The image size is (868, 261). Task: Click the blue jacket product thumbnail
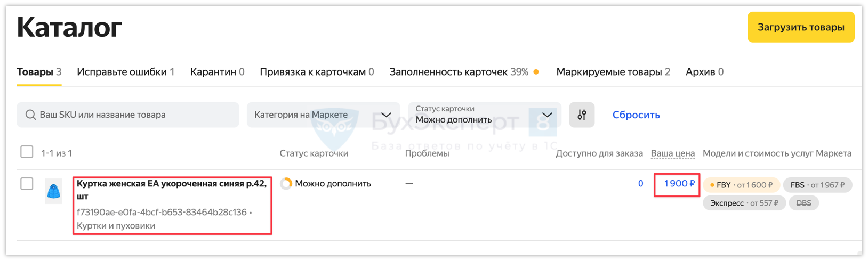point(54,191)
